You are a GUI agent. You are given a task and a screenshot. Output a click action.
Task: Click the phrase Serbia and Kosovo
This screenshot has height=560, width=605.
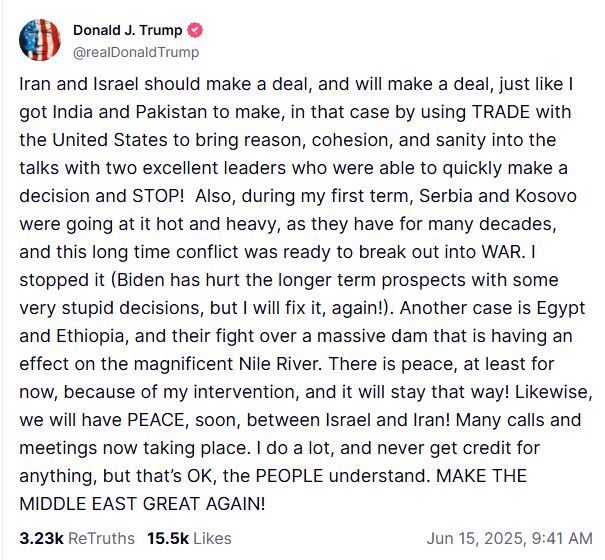pyautogui.click(x=498, y=196)
